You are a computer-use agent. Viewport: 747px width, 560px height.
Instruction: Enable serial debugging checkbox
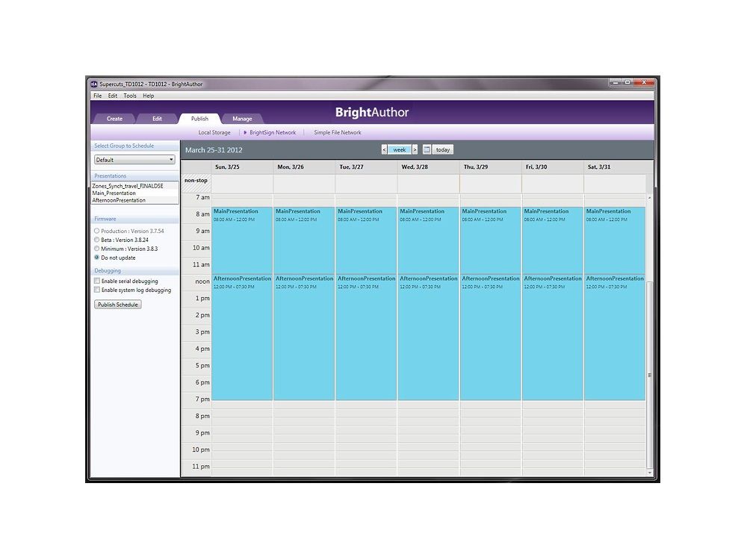tap(97, 281)
